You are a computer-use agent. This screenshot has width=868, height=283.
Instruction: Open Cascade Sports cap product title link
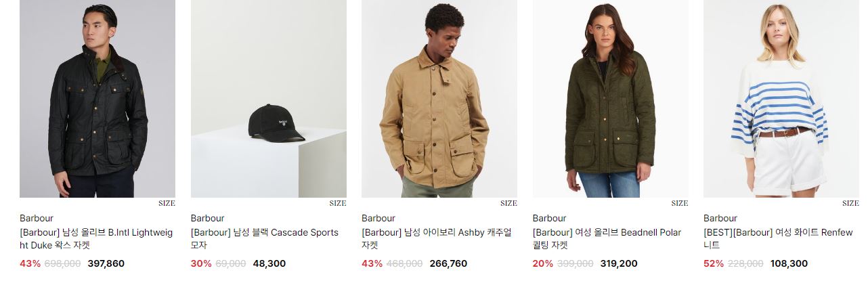(x=265, y=239)
